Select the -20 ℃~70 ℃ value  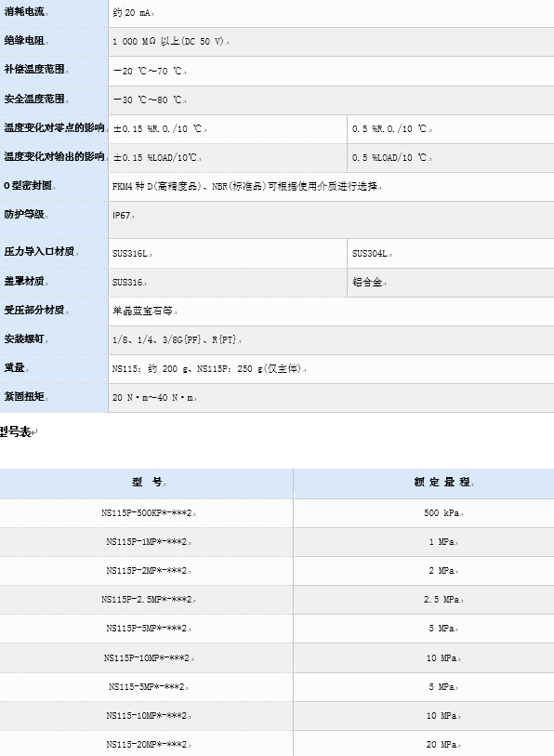coord(150,71)
